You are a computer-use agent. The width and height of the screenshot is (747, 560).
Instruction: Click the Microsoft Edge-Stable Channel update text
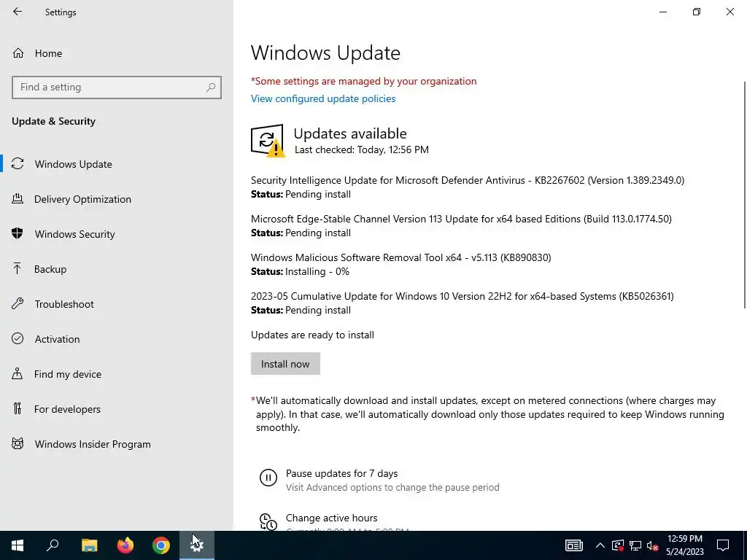click(x=461, y=219)
